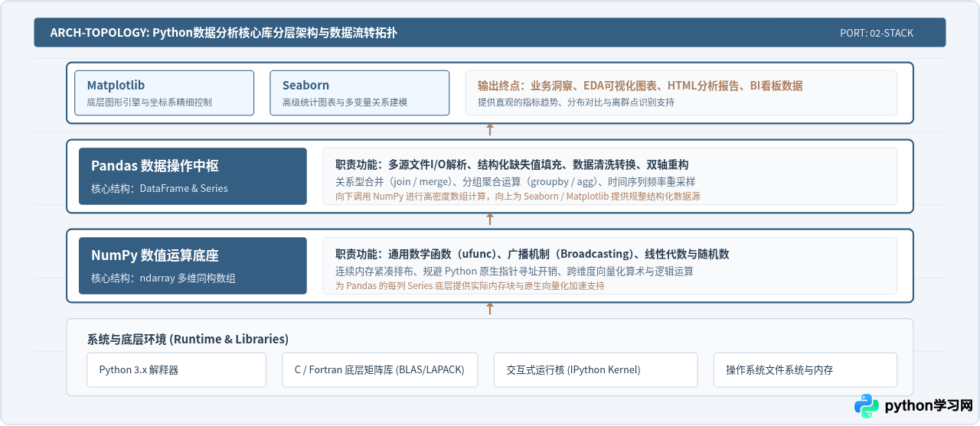The image size is (980, 426).
Task: Click the Pandas 职责功能 heading on 多源文件I/O解析
Action: 511,164
